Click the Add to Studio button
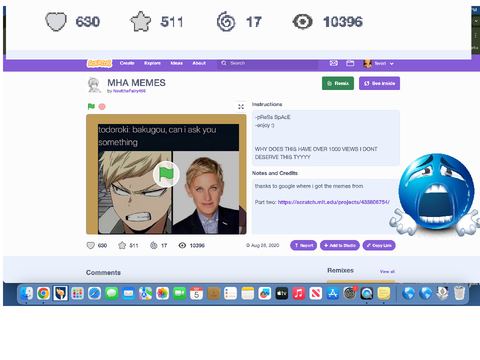 coord(340,245)
